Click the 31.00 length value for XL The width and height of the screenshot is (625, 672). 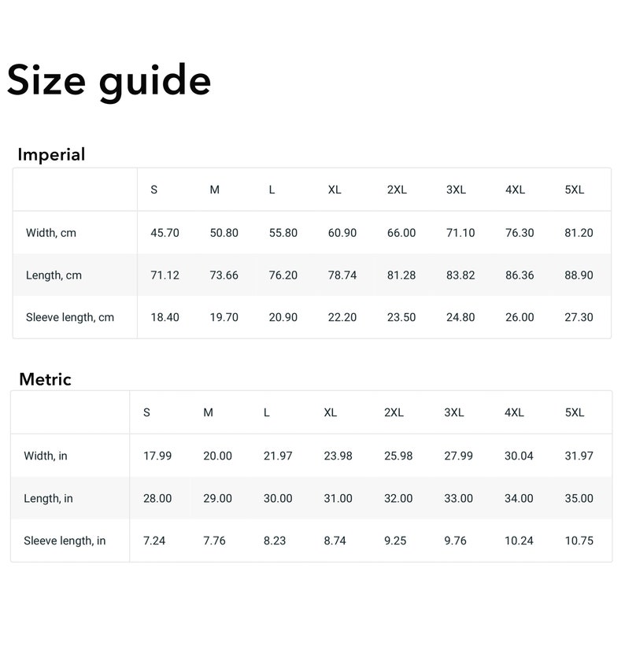[x=338, y=498]
